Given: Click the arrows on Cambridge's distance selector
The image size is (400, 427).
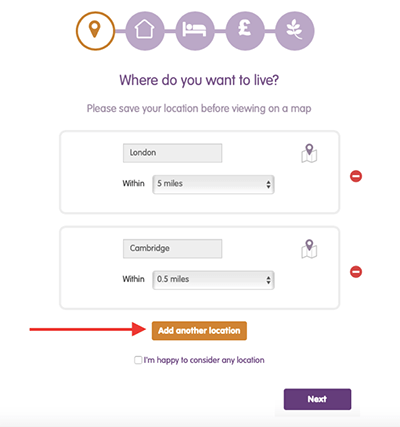Looking at the screenshot, I should coord(268,280).
